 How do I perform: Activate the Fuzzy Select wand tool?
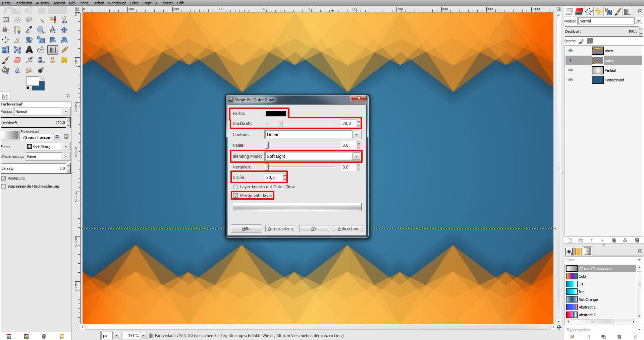pyautogui.click(x=41, y=19)
